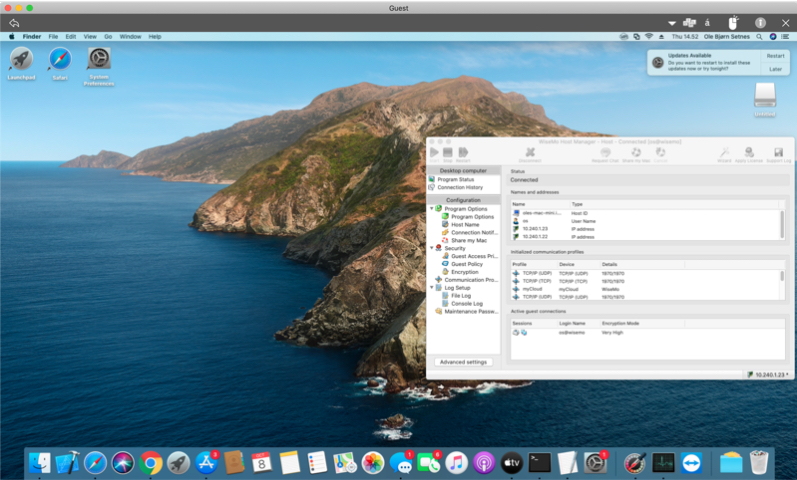Open the View menu in Finder

pos(90,36)
